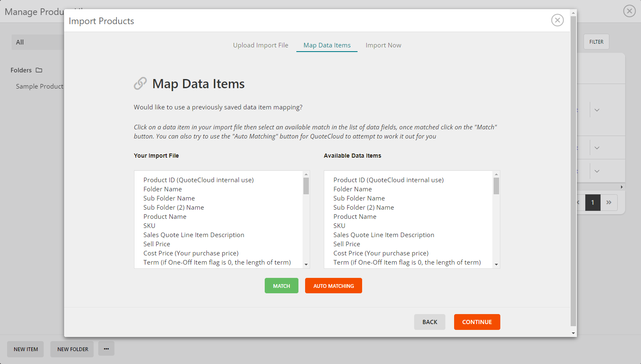Expand the third product row chevron
This screenshot has height=364, width=641.
point(597,171)
